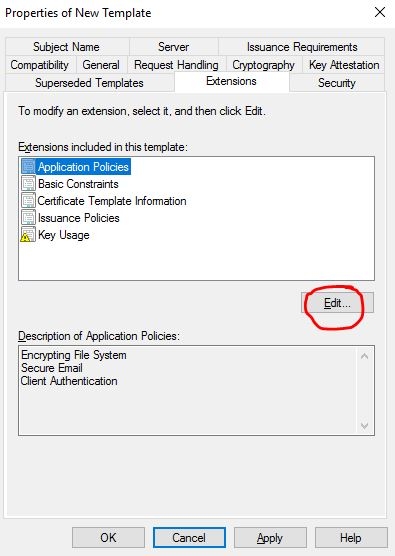
Task: Click the Issuance Policies extension icon
Action: click(28, 218)
